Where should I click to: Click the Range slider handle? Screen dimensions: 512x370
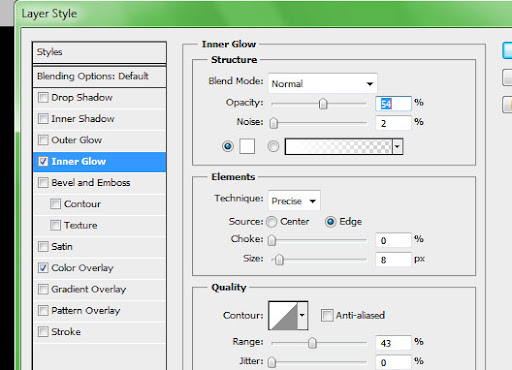[312, 343]
